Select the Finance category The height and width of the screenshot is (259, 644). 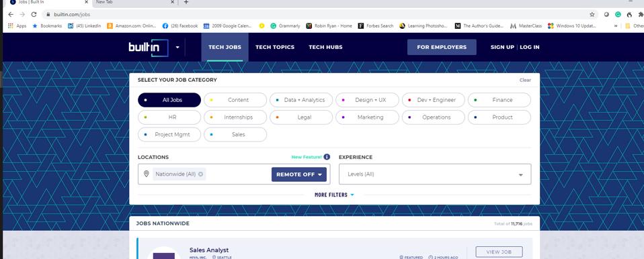coord(499,100)
